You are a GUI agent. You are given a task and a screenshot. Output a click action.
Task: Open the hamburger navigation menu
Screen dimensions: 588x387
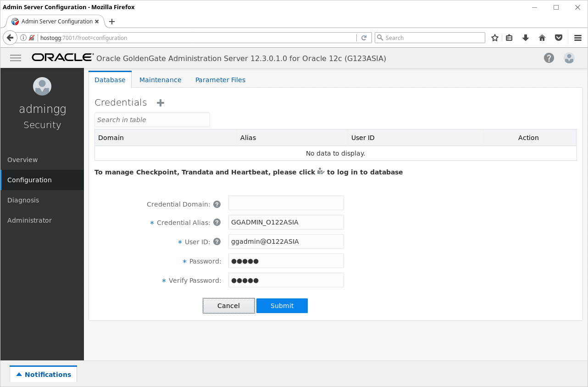[16, 58]
